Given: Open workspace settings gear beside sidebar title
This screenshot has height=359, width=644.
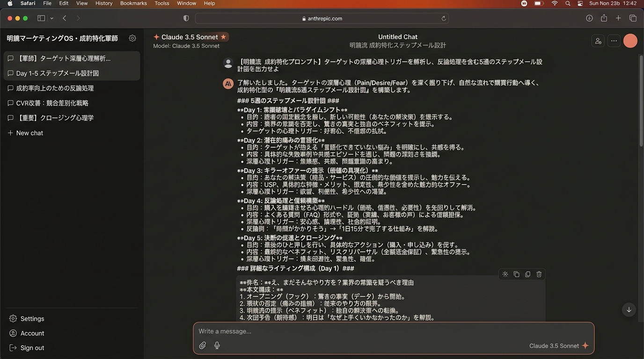Looking at the screenshot, I should click(132, 38).
